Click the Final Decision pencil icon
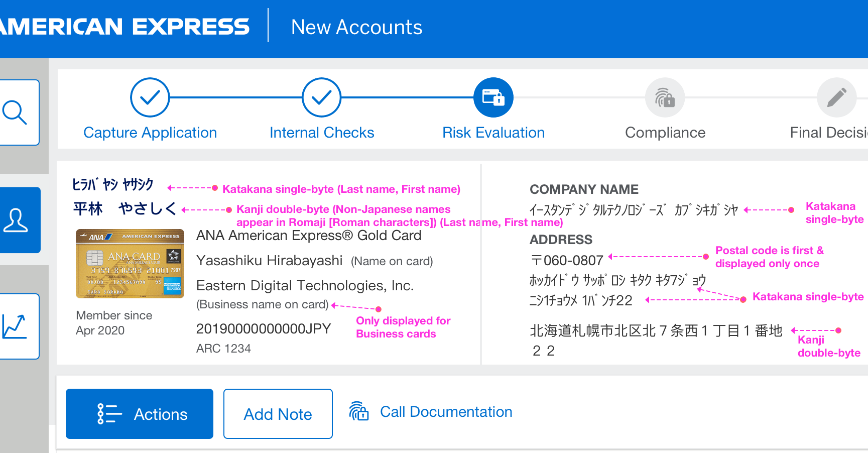 click(836, 97)
